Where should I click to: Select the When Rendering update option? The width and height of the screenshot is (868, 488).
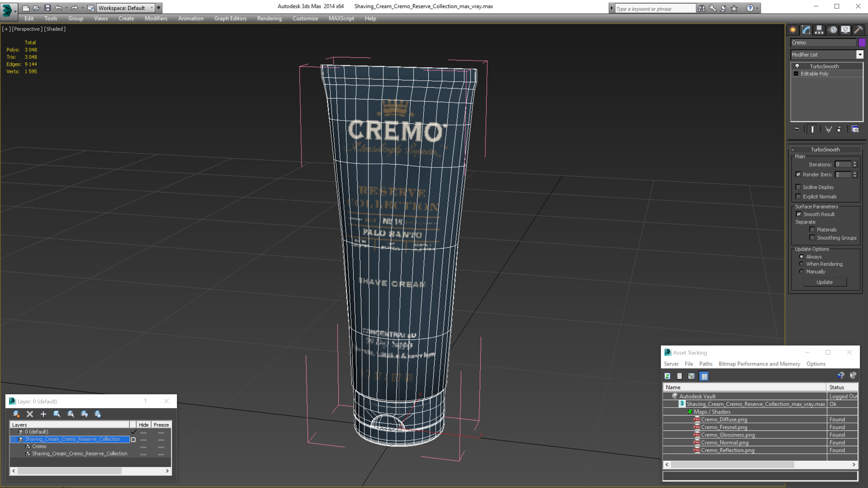tap(801, 264)
